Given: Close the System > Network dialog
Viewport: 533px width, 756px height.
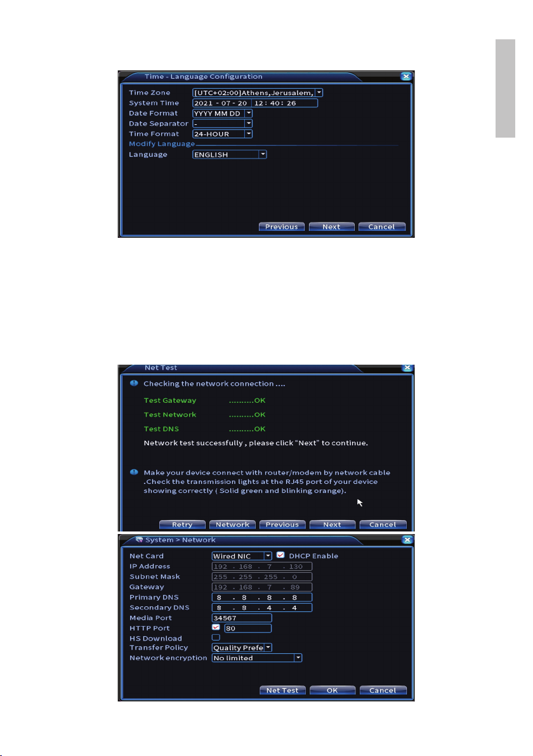Looking at the screenshot, I should pos(407,540).
